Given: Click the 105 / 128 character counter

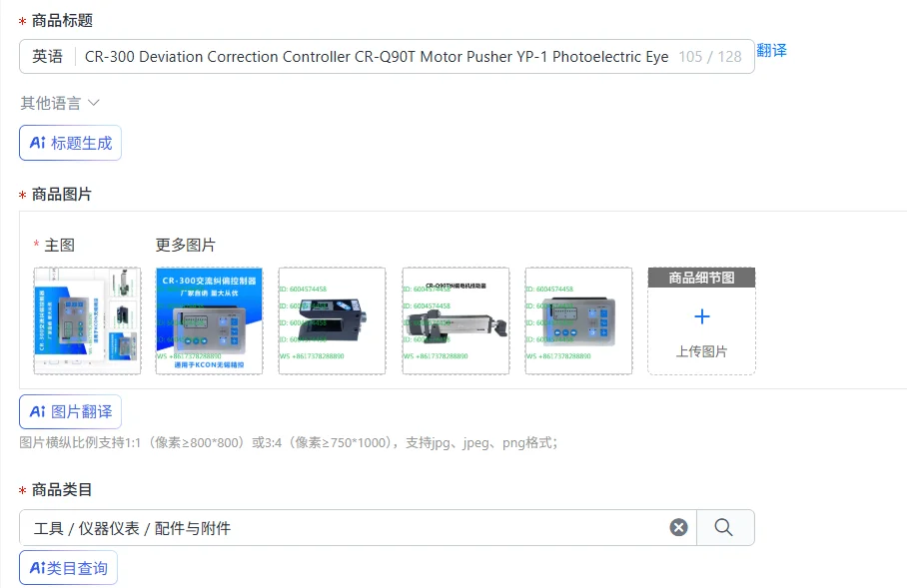Looking at the screenshot, I should [x=710, y=57].
